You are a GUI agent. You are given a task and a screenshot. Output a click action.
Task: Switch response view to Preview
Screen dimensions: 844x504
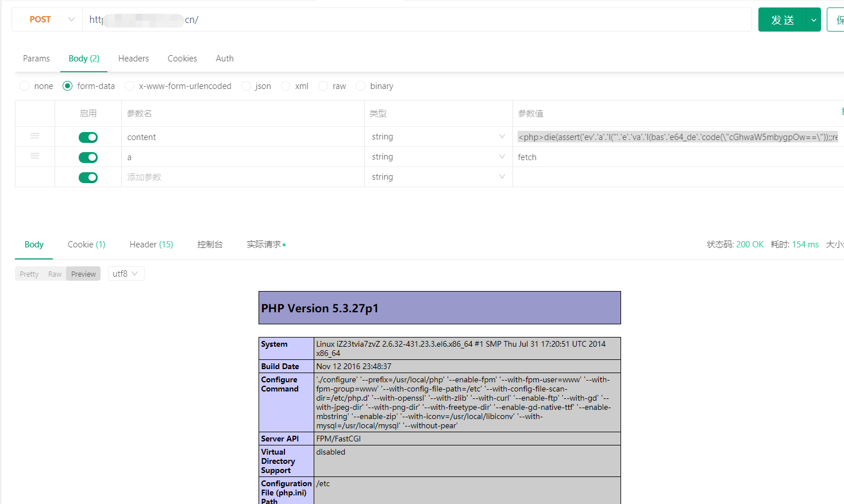click(x=83, y=274)
